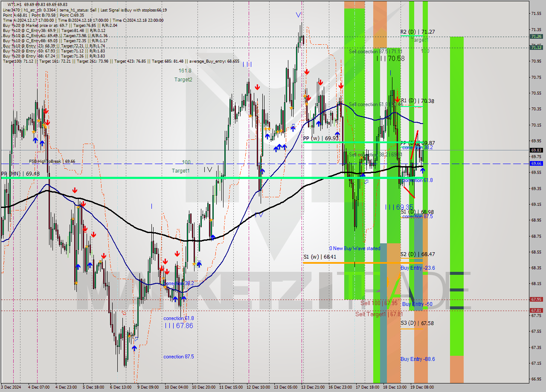Click the 67.61 red price tag
The height and width of the screenshot is (392, 546).
pyautogui.click(x=536, y=311)
